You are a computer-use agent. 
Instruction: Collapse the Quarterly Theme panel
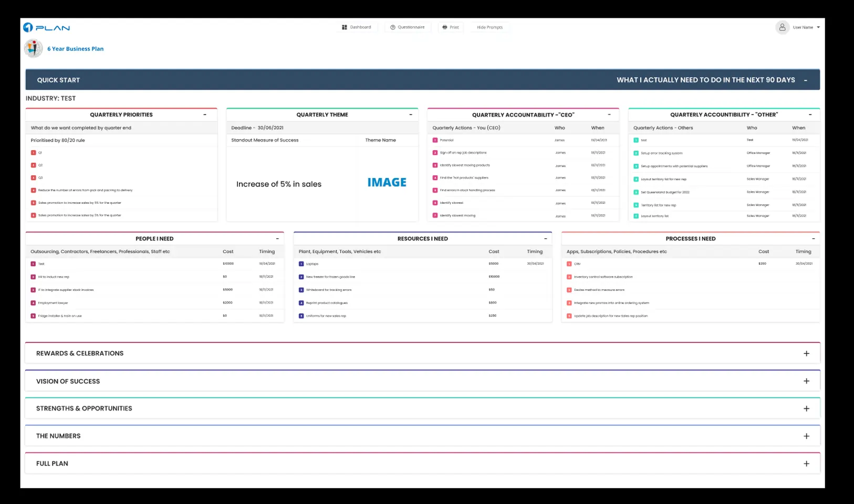click(411, 114)
